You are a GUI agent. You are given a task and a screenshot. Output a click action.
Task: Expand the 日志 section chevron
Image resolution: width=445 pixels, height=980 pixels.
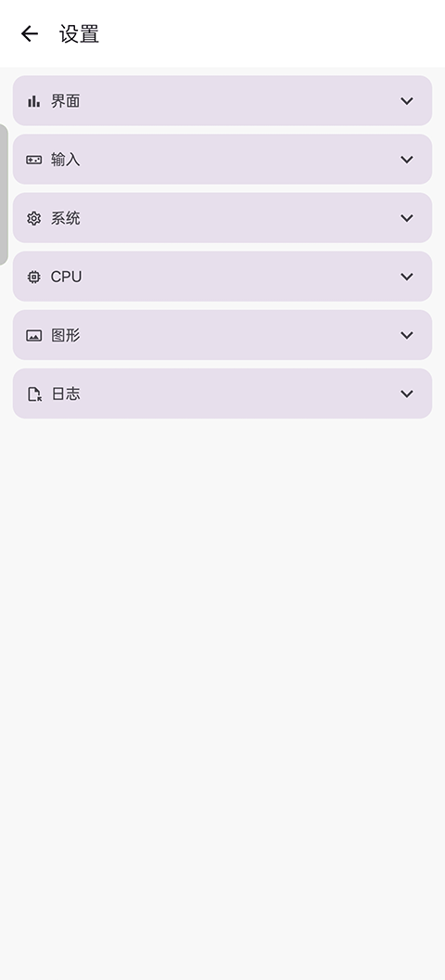click(x=407, y=393)
